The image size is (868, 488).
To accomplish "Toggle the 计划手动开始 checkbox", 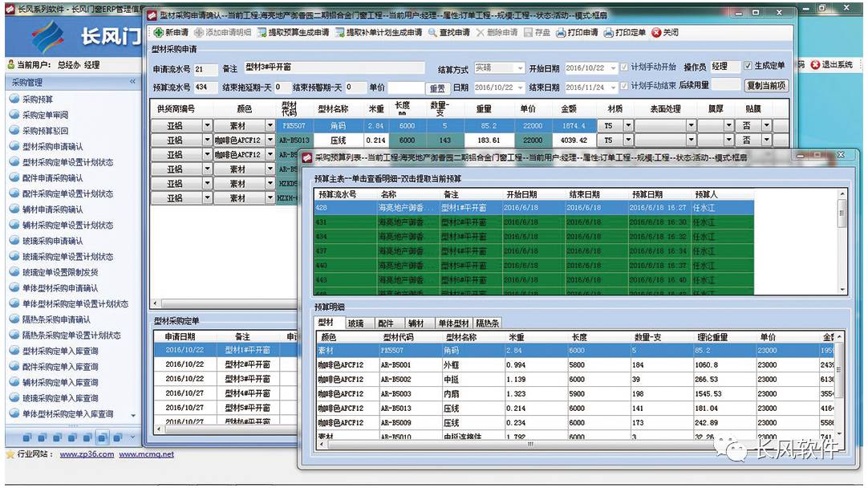I will [x=624, y=67].
